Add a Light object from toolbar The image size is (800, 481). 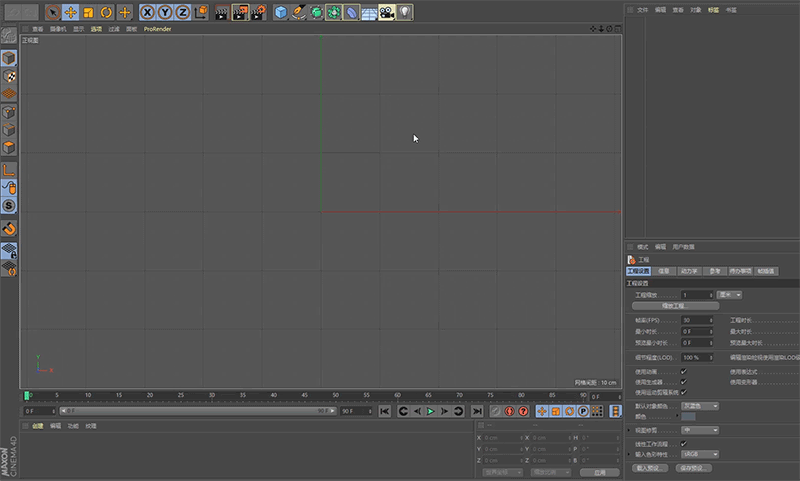404,12
